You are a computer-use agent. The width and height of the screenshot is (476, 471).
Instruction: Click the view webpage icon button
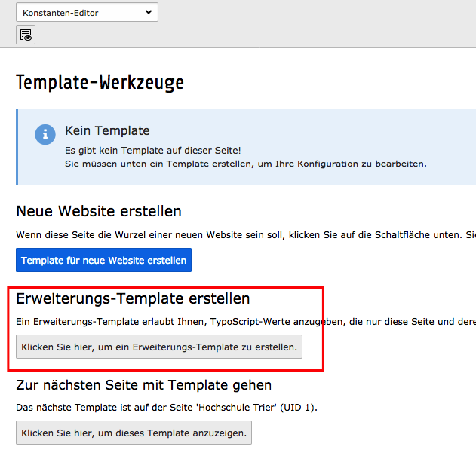click(26, 35)
